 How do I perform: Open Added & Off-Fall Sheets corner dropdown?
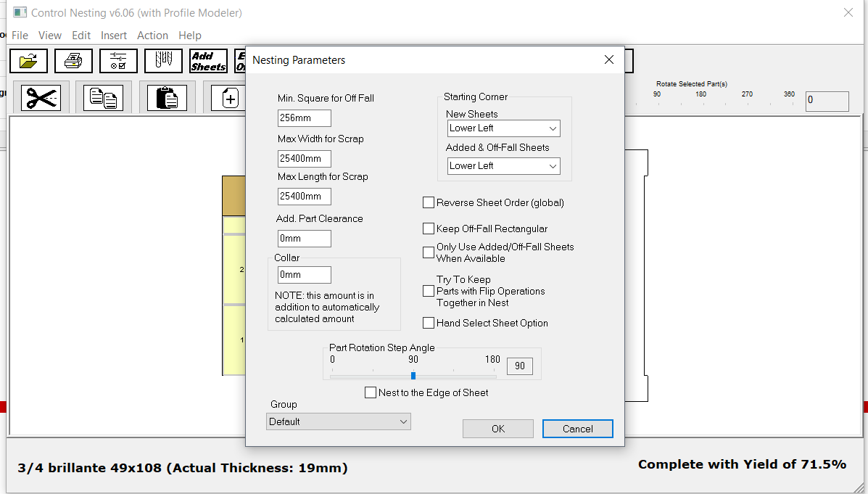[x=504, y=166]
